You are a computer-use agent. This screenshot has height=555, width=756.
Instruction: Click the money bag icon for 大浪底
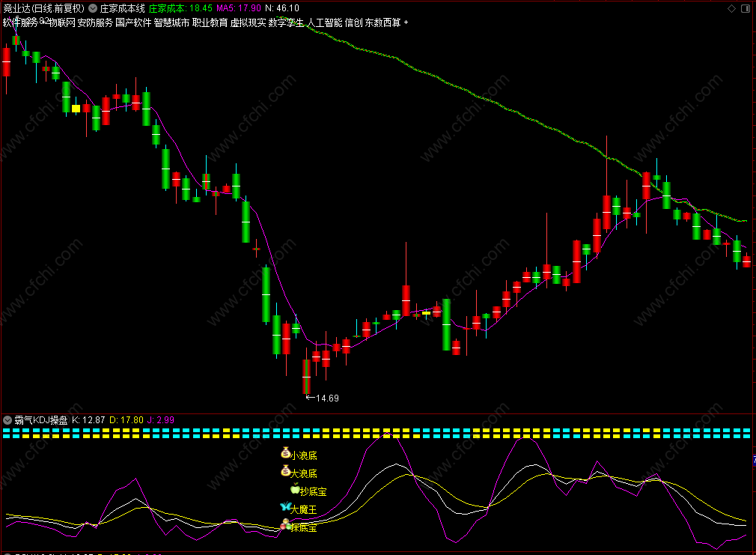285,470
